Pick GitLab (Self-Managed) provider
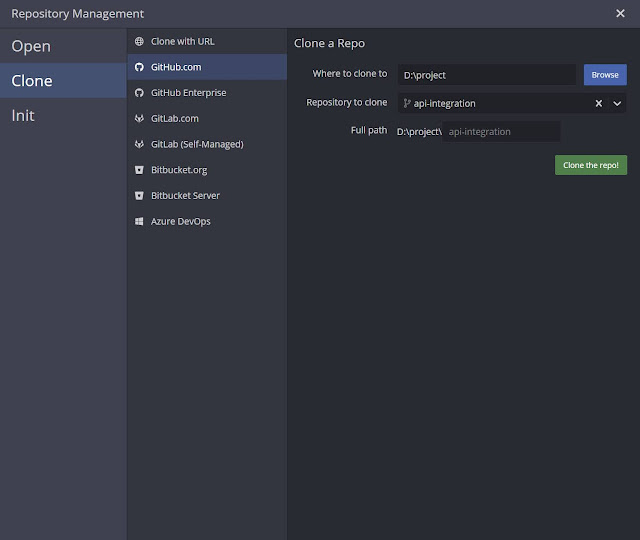 (x=207, y=144)
